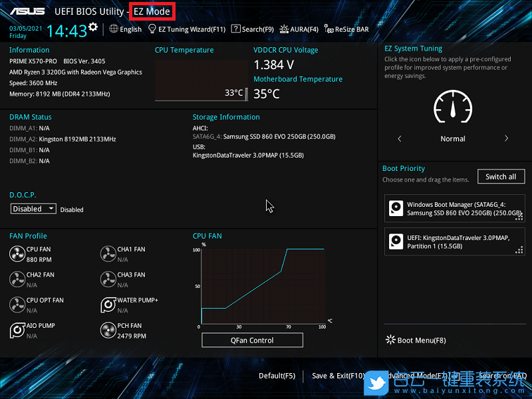Open the English language selector
Viewport: 532px width, 399px height.
126,29
